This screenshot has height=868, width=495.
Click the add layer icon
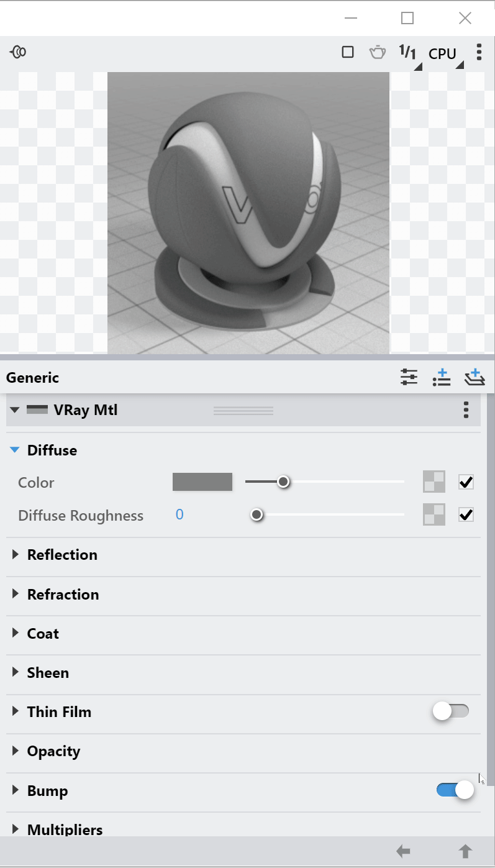pyautogui.click(x=474, y=377)
